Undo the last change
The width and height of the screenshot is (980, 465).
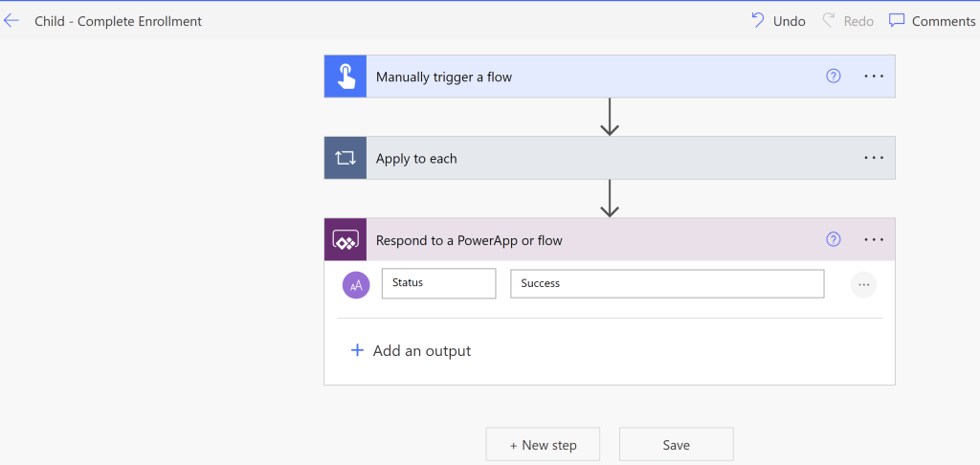click(x=778, y=20)
